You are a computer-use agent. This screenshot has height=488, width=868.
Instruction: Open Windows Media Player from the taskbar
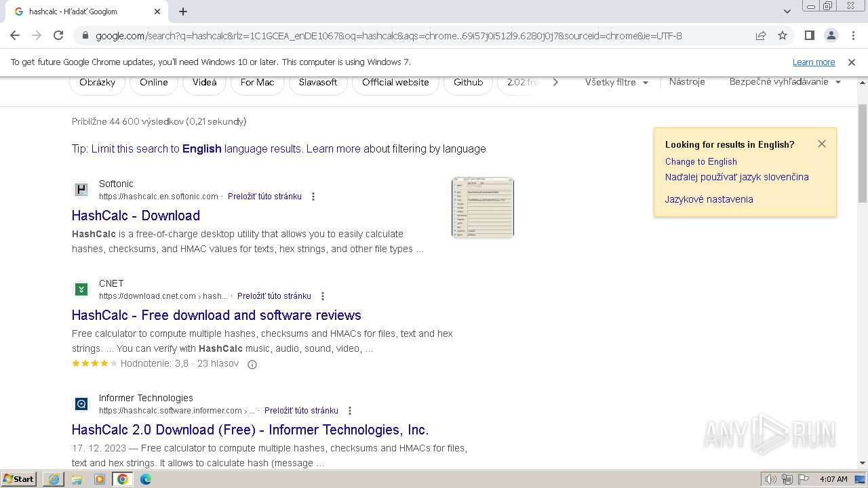coord(100,479)
